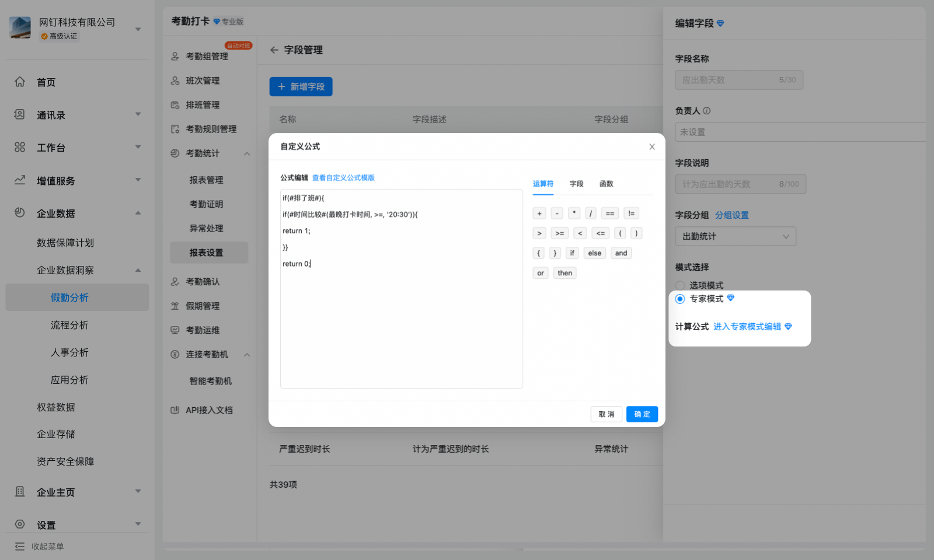The height and width of the screenshot is (560, 934).
Task: Close the 自定义公式 dialog with the X
Action: [652, 147]
